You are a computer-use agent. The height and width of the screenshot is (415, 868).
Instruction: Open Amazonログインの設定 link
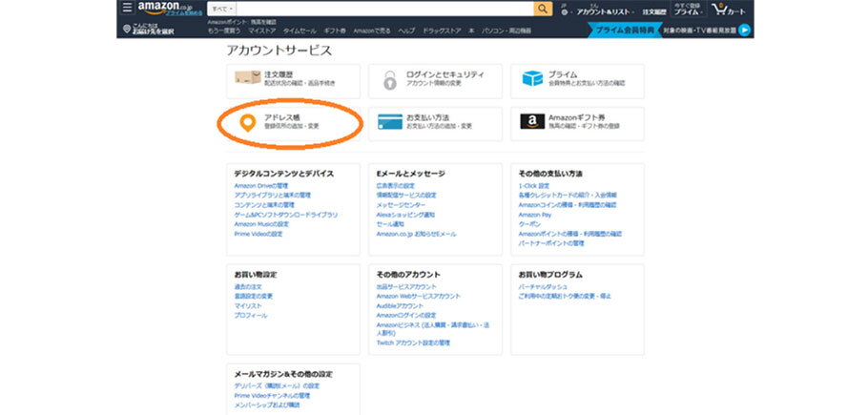coord(406,316)
